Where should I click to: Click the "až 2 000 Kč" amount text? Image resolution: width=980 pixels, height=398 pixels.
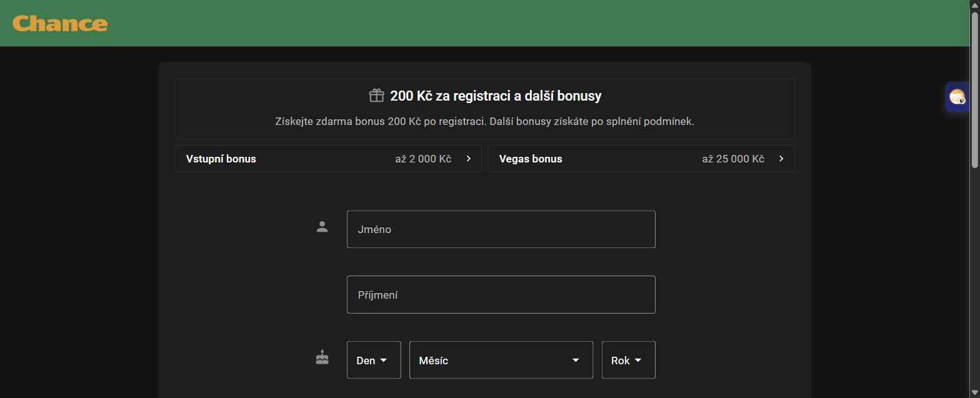click(x=423, y=159)
